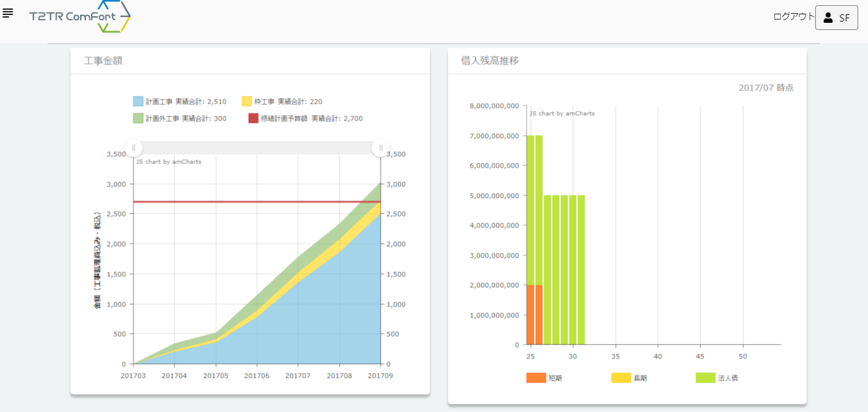
Task: Click the red 修繕計画予算額 legend swatch
Action: [x=253, y=118]
